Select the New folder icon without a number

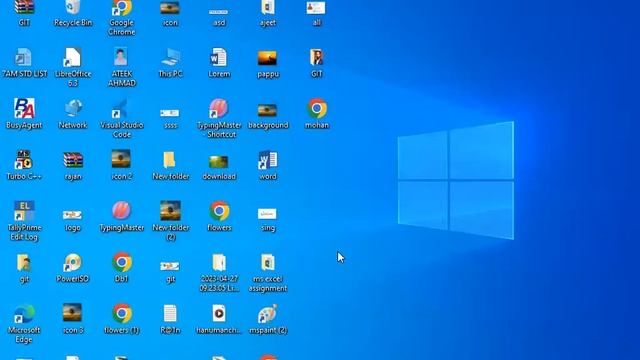(170, 166)
